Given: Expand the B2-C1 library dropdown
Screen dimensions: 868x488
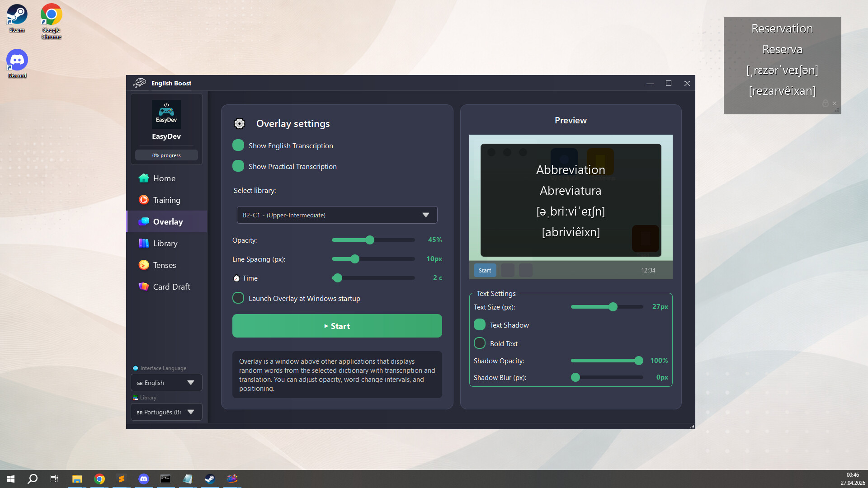Looking at the screenshot, I should coord(337,215).
